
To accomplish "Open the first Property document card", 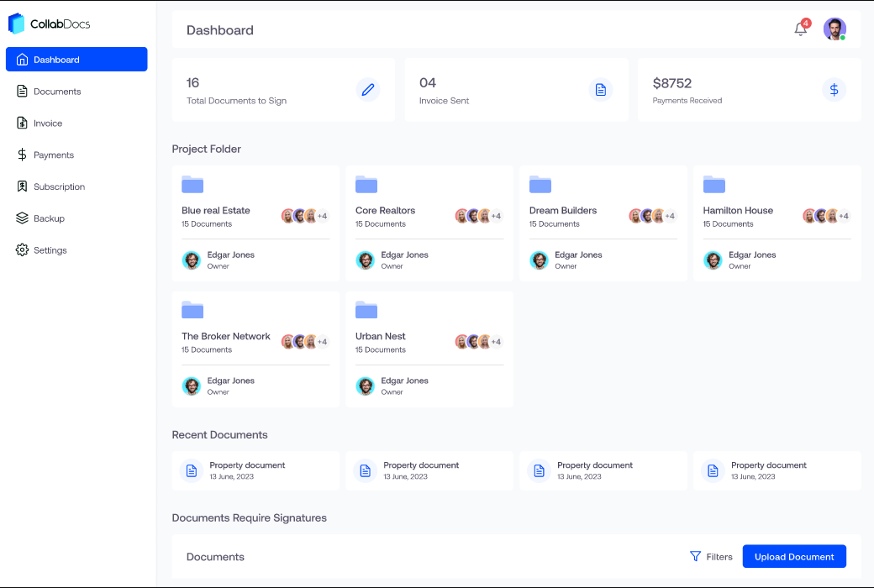I will [x=255, y=470].
